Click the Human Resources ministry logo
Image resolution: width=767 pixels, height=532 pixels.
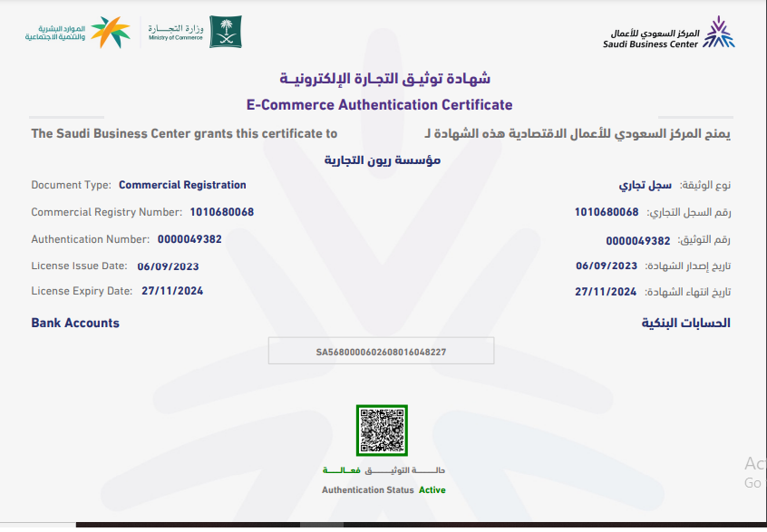coord(77,33)
